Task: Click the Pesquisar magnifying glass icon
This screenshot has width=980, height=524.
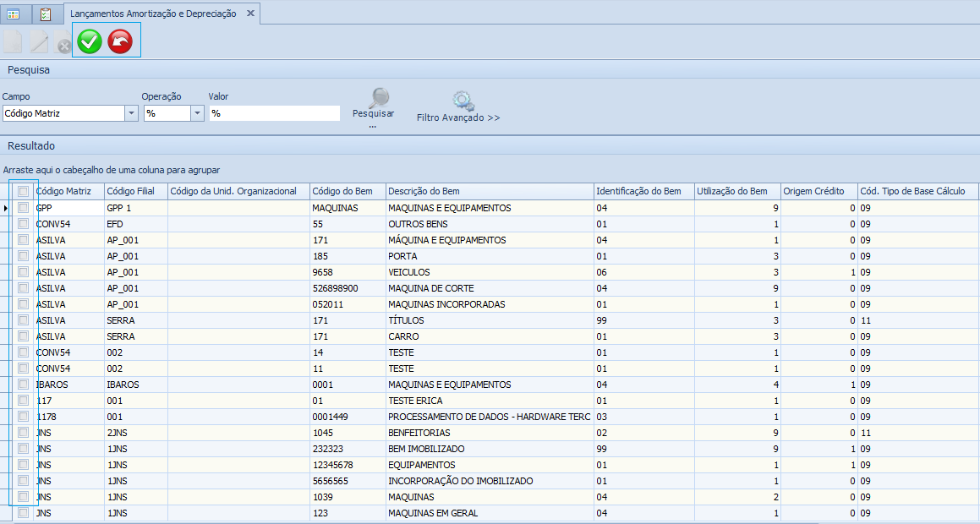Action: 379,97
